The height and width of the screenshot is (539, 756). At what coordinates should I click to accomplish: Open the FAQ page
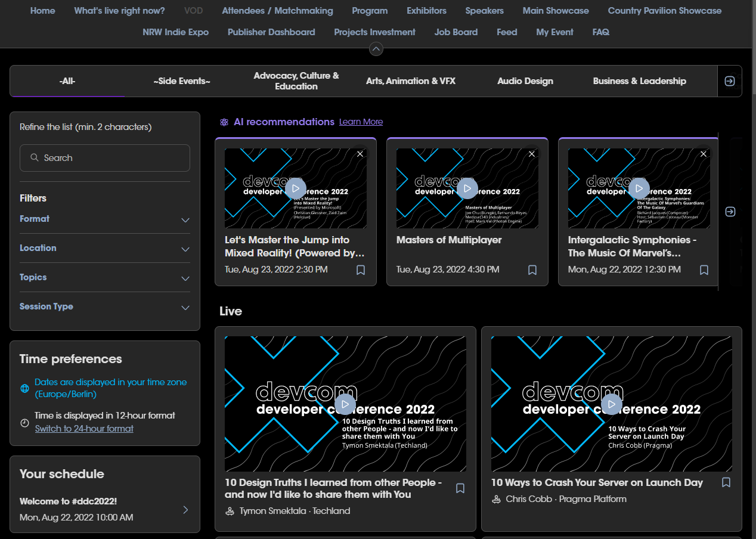point(601,32)
